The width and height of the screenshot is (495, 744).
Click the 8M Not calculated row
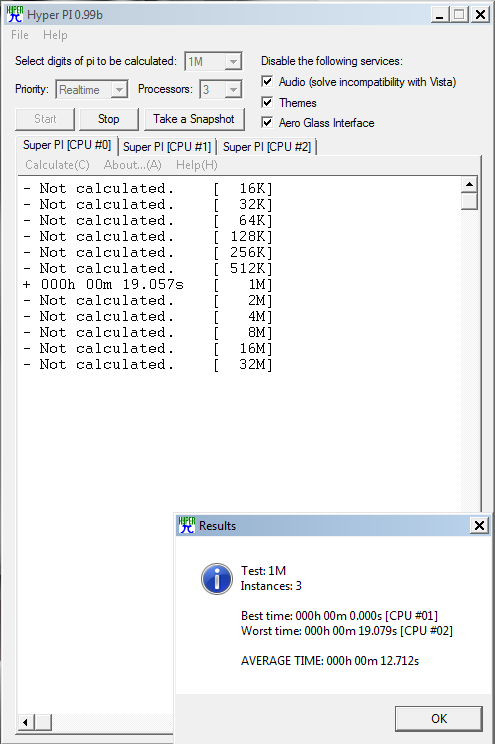tap(148, 333)
